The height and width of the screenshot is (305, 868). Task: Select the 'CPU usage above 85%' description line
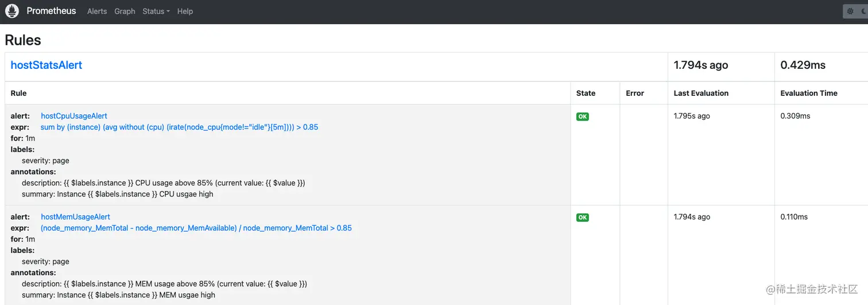click(x=164, y=183)
